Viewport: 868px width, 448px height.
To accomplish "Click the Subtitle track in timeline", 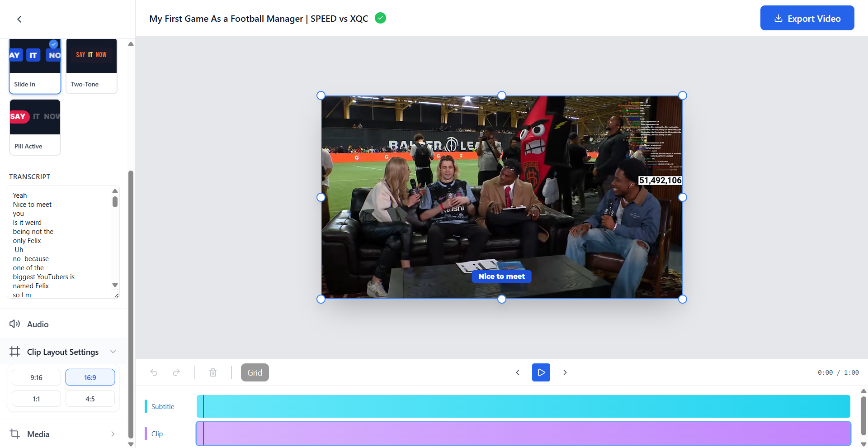I will (x=523, y=406).
